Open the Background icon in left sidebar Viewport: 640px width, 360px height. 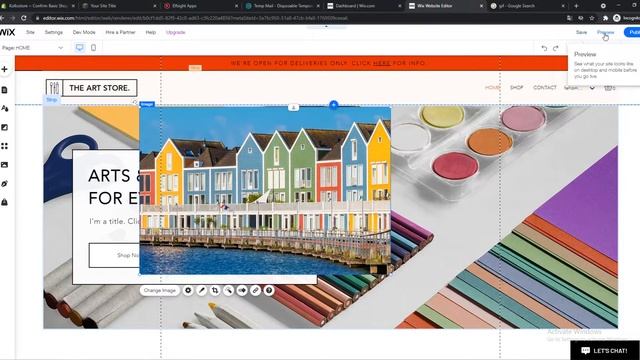4,127
